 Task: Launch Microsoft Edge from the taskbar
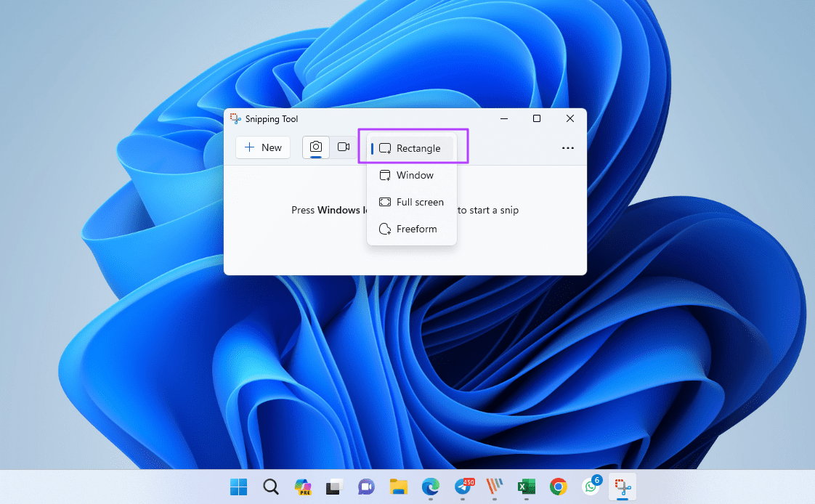pyautogui.click(x=431, y=487)
